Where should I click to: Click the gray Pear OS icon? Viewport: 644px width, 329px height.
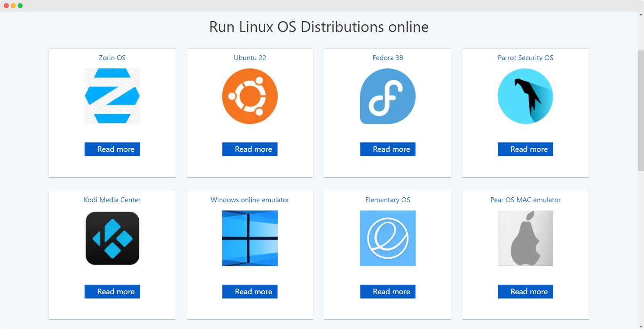[x=525, y=238]
